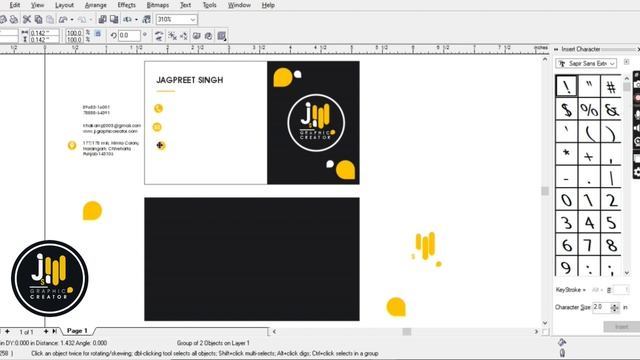Open the Undo history dropdown arrow
640x360 pixels.
coord(72,19)
